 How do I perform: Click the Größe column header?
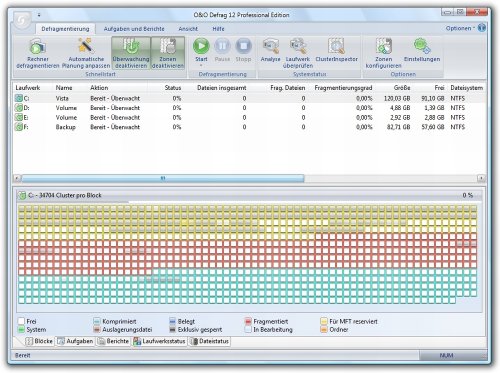point(402,88)
